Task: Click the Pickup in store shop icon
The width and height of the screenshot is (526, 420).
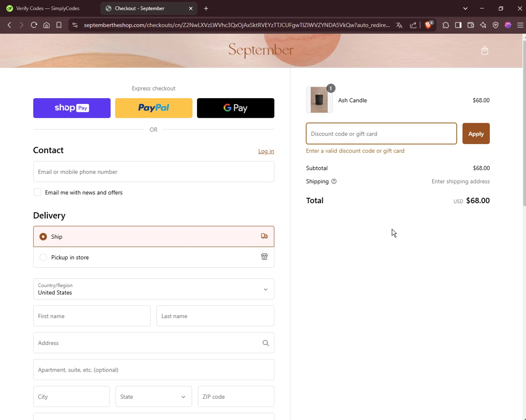Action: click(264, 257)
